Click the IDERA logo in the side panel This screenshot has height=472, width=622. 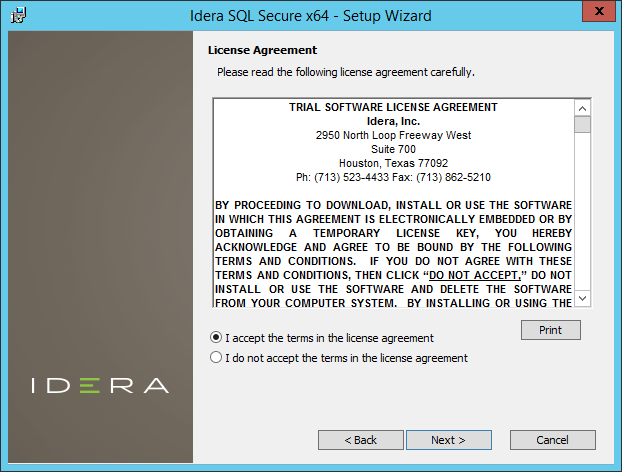click(100, 386)
